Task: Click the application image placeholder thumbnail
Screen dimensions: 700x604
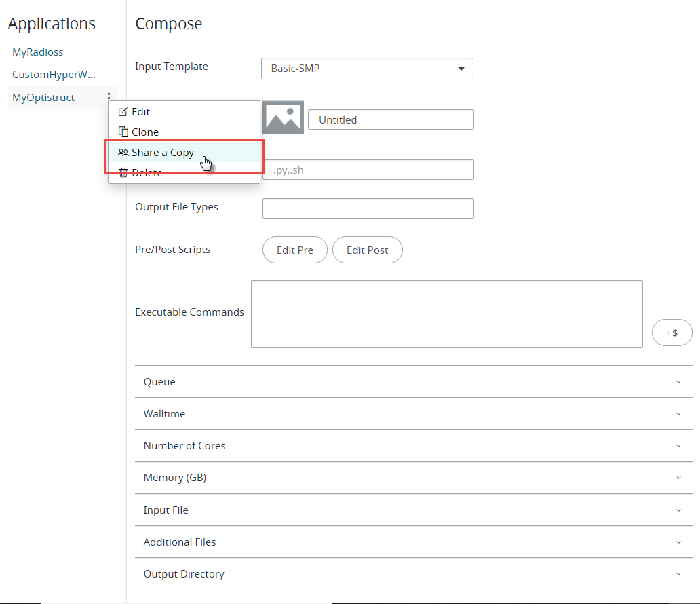Action: click(x=283, y=117)
